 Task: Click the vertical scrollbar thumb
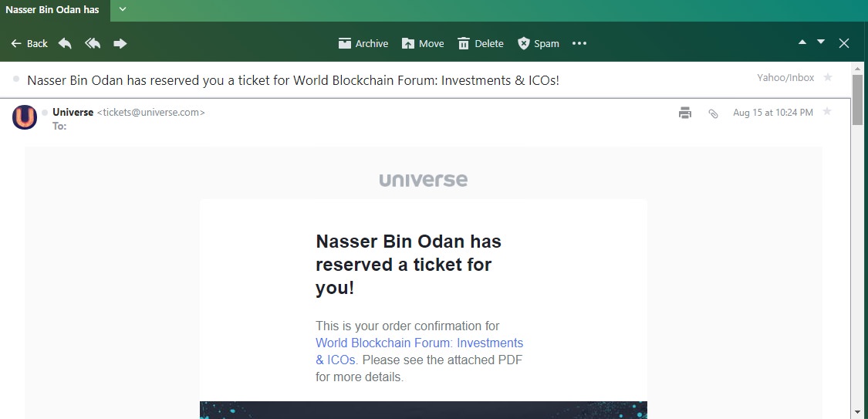click(x=857, y=100)
